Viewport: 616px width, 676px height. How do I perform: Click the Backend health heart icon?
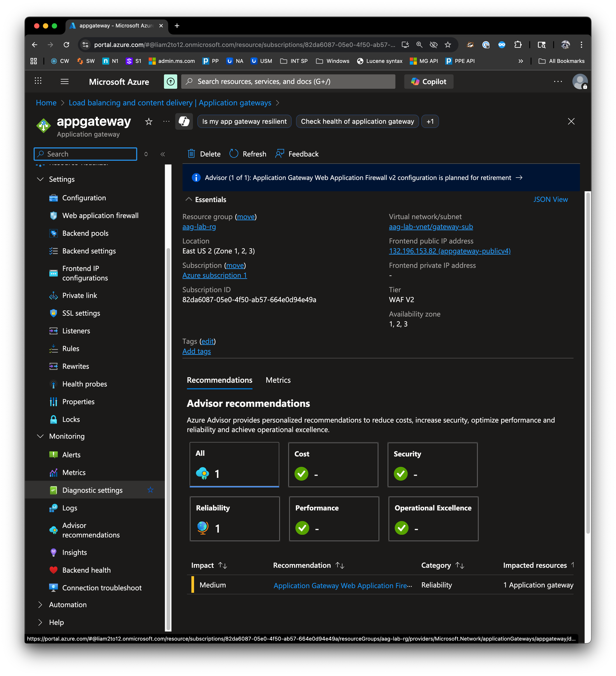tap(53, 570)
